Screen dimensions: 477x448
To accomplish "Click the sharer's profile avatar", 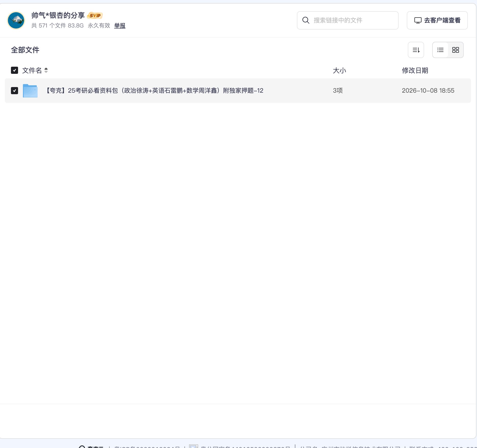I will click(16, 20).
